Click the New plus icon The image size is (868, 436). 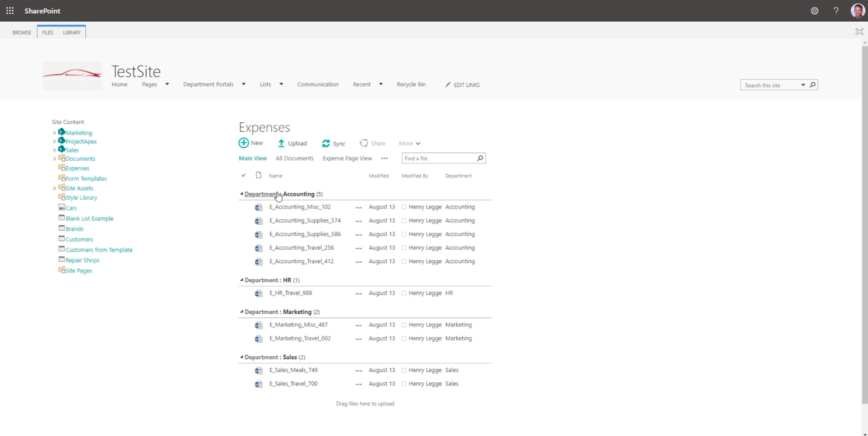coord(244,143)
